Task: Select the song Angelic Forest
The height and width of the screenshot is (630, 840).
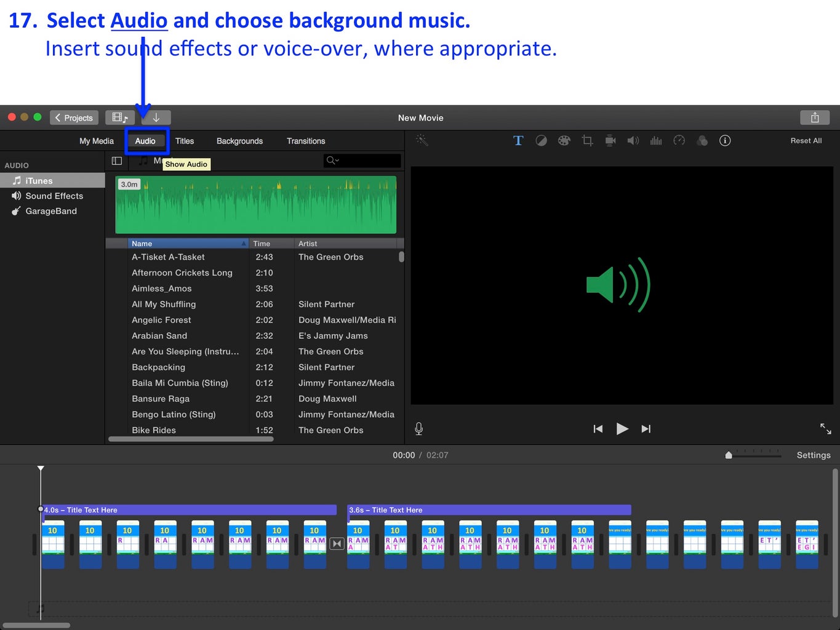Action: (161, 320)
